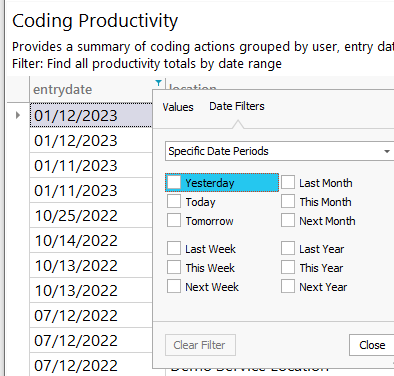This screenshot has height=376, width=394.
Task: Check the Next Month option
Action: 288,220
